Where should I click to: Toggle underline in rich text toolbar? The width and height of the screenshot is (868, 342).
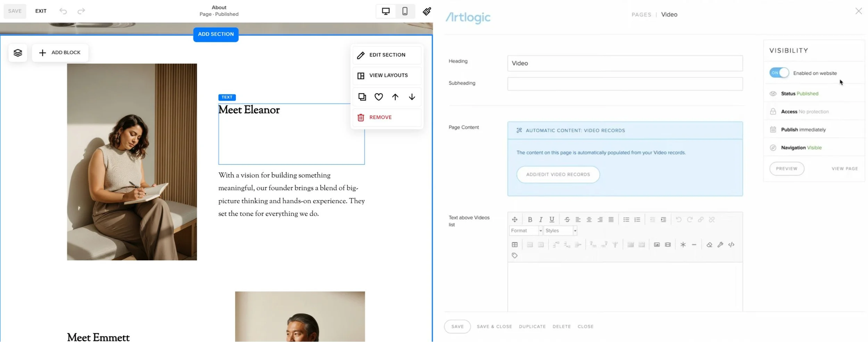tap(552, 219)
